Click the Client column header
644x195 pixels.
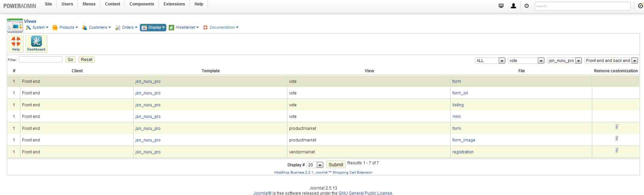(x=77, y=71)
